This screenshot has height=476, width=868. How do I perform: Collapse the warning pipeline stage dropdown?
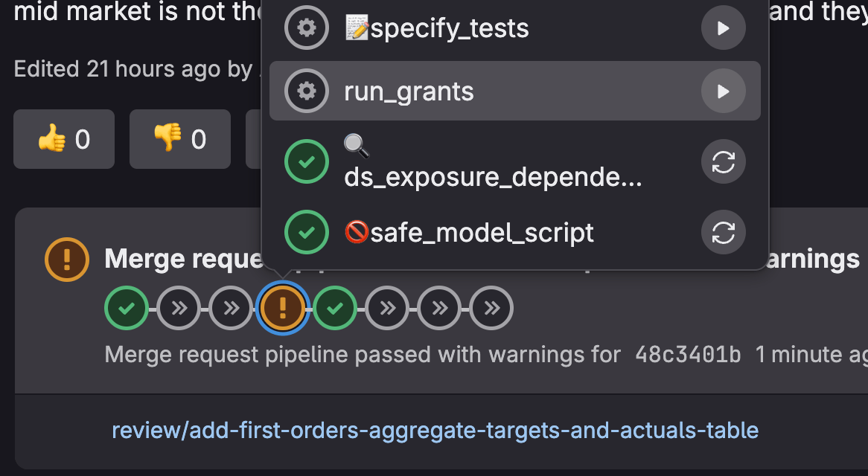282,308
